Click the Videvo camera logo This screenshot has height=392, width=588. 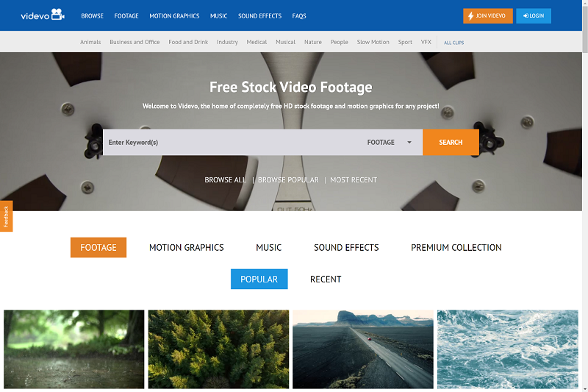(43, 15)
